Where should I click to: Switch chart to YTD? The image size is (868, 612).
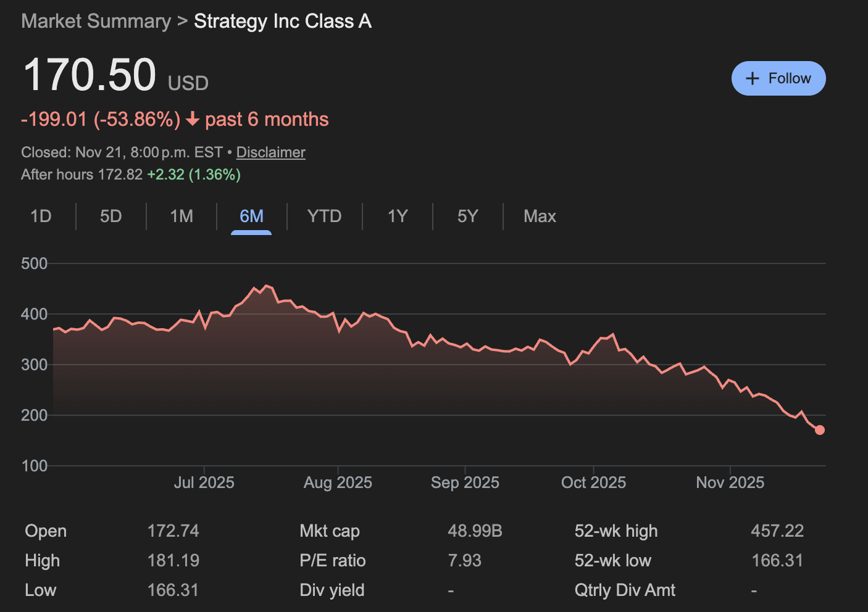click(x=324, y=217)
